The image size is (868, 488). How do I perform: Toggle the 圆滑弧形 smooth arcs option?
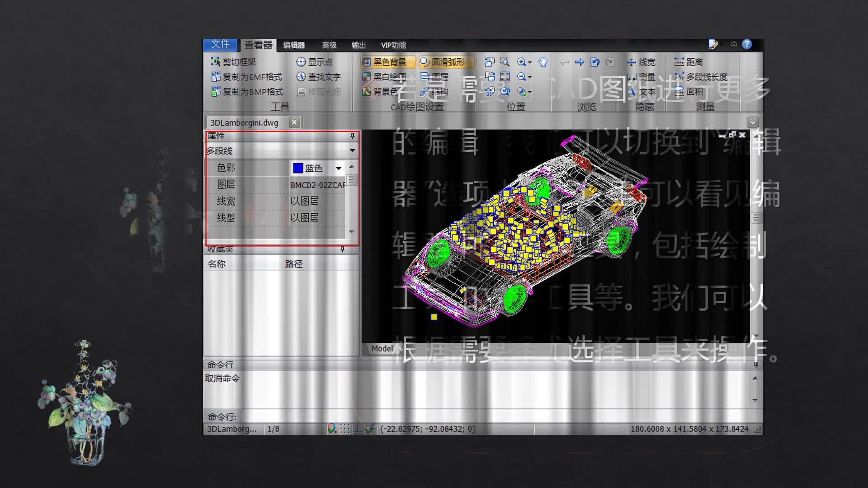pyautogui.click(x=446, y=62)
